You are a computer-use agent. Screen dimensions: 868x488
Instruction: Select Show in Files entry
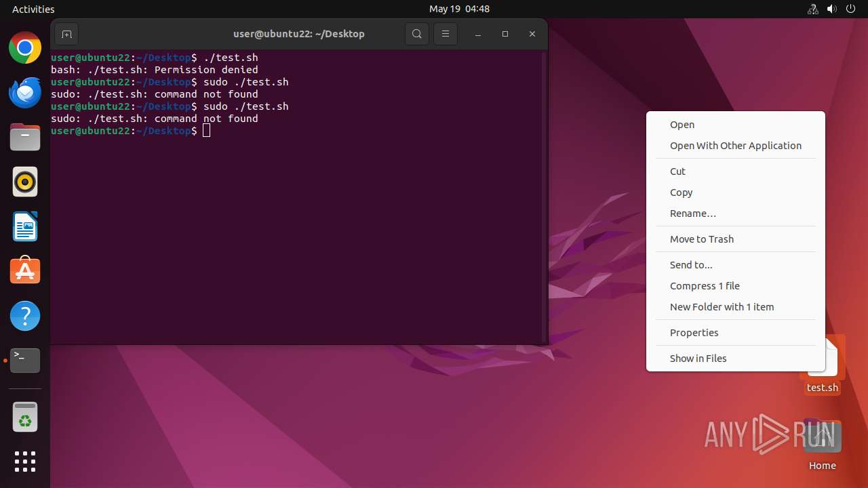pyautogui.click(x=736, y=359)
